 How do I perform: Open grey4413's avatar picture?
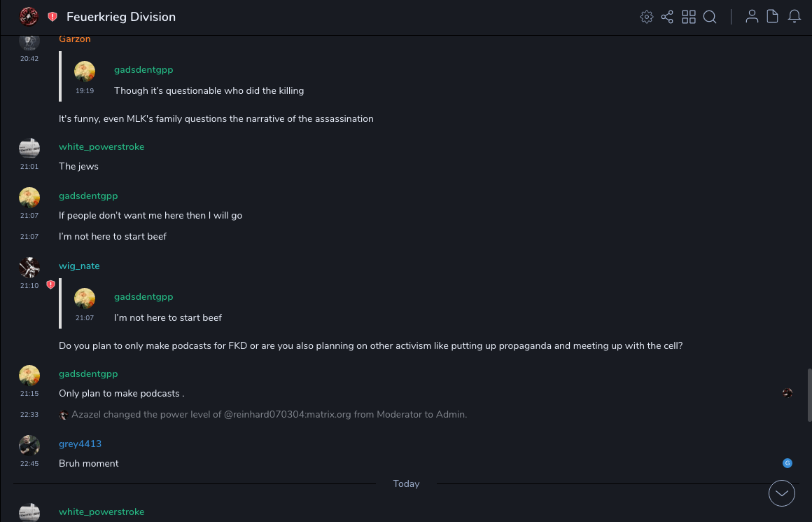29,445
